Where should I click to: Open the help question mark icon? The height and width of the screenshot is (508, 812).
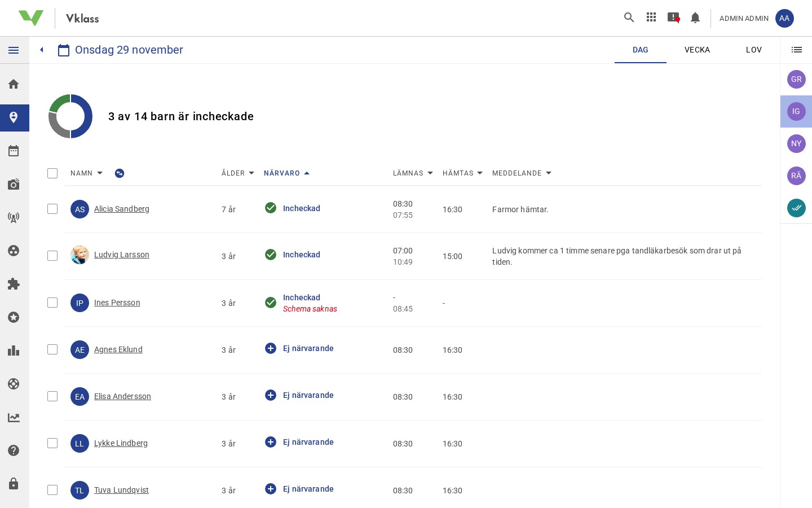(x=14, y=450)
